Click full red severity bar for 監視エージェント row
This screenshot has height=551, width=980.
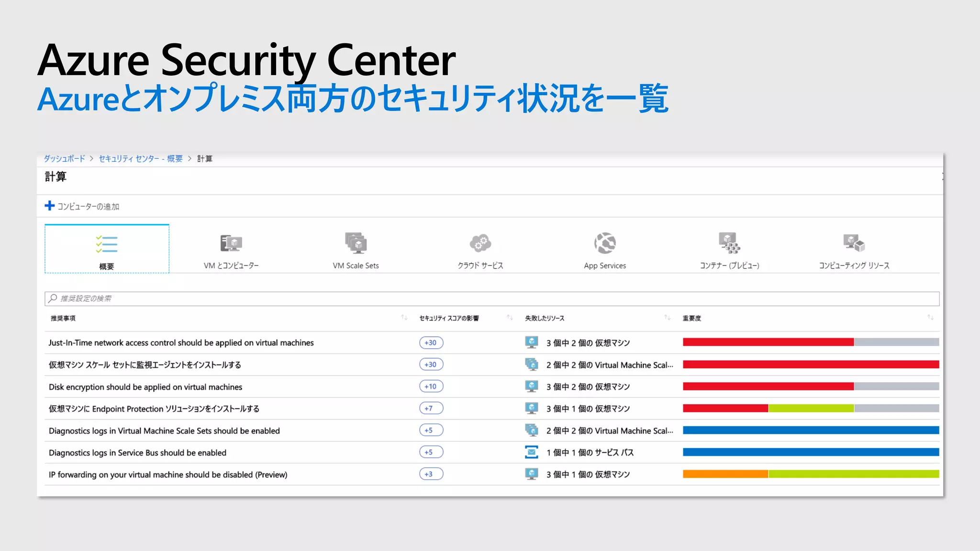click(x=811, y=364)
